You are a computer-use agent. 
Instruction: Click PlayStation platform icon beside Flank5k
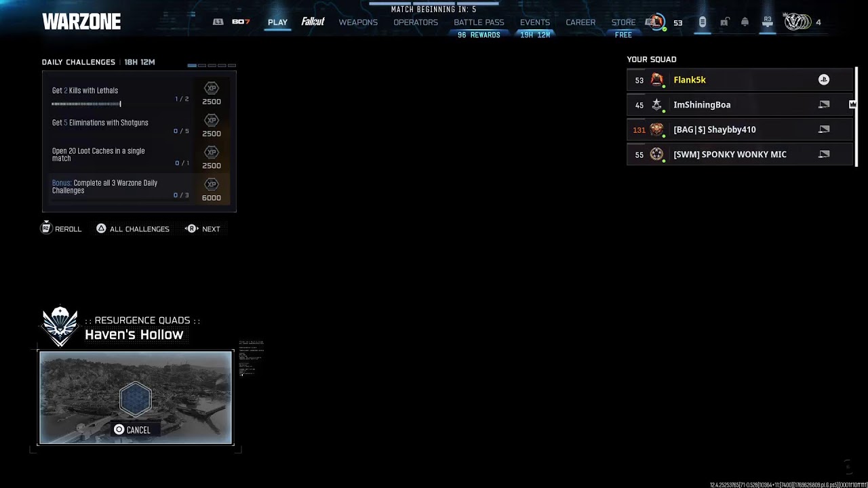point(823,80)
